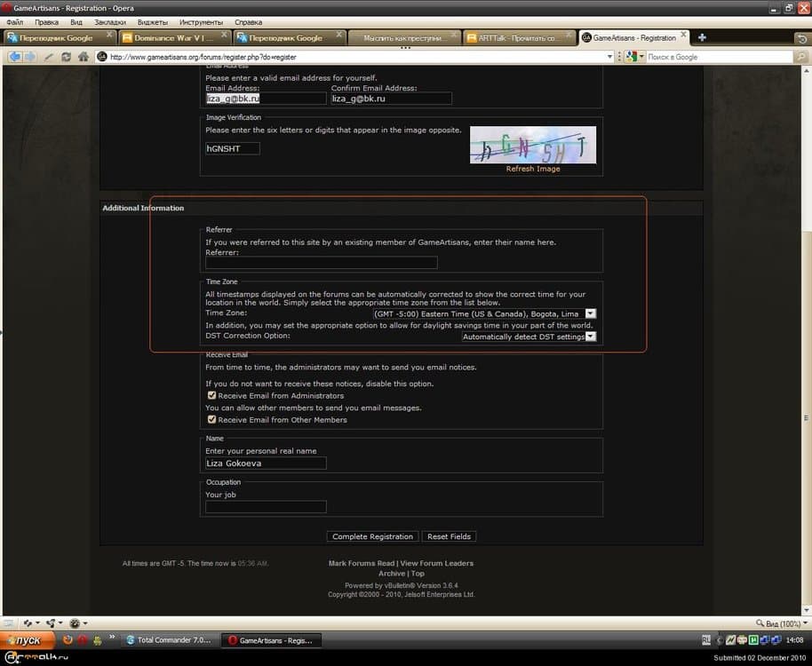The image size is (812, 666).
Task: Open the zoom Вид (100%) dropdown
Action: (x=782, y=623)
